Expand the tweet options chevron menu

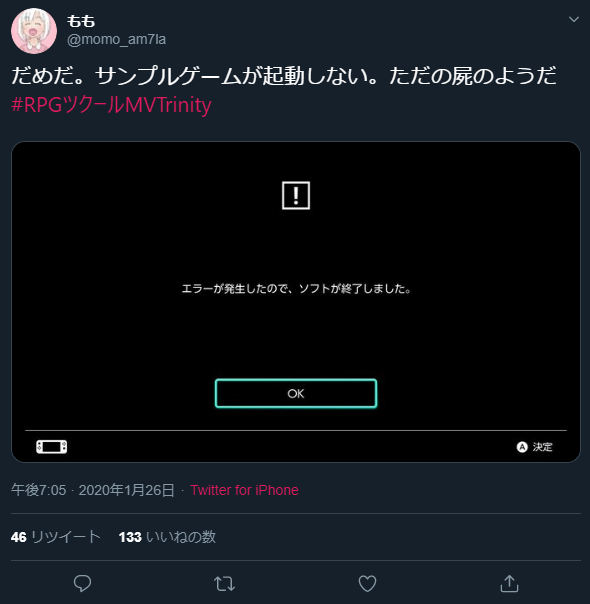point(574,19)
